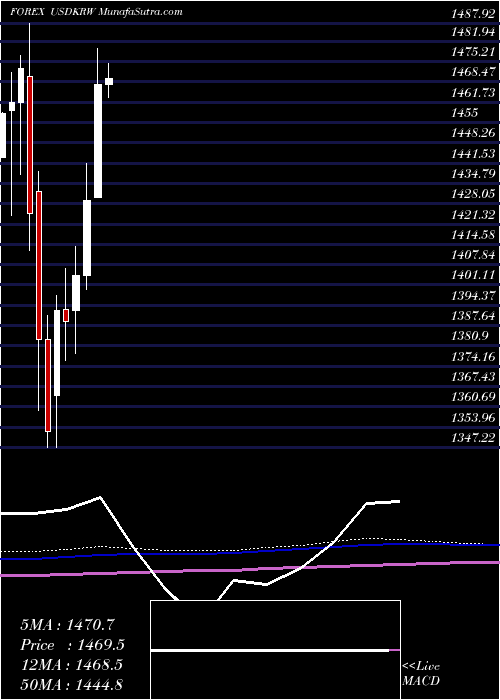
Task: Click the 12MA : 1468.5 value
Action: (71, 665)
